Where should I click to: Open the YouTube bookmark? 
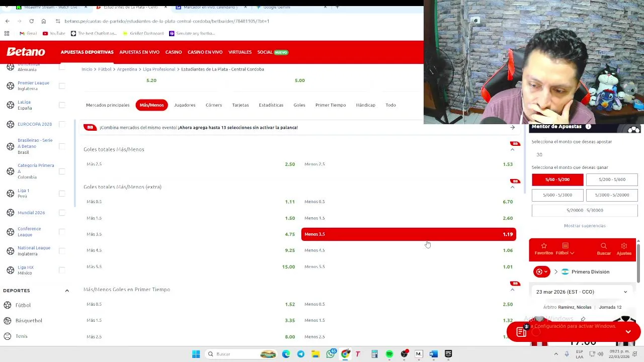[x=54, y=33]
